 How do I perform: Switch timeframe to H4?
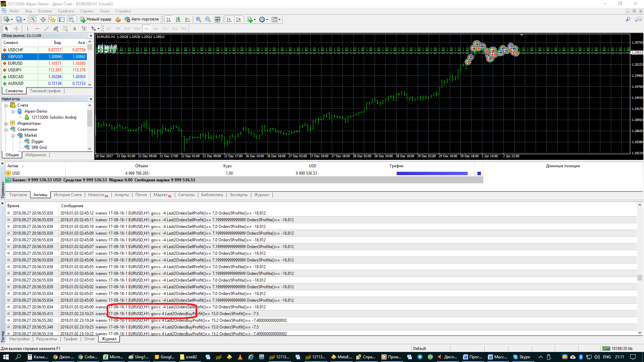click(x=156, y=28)
